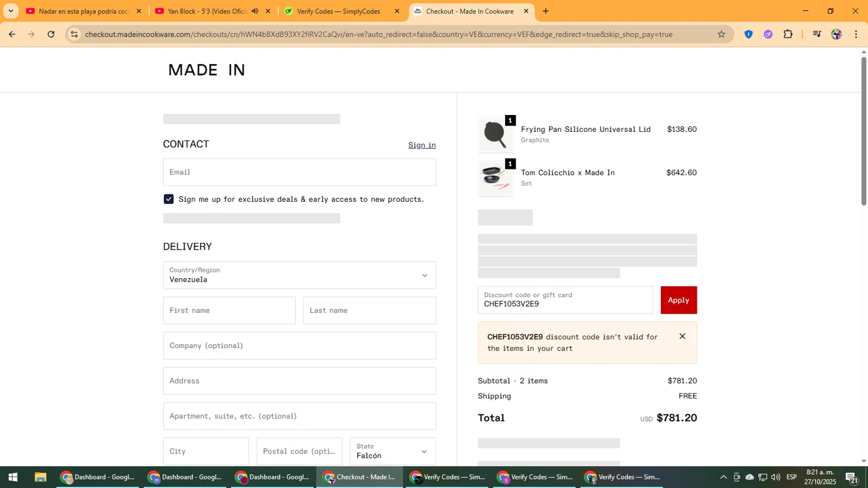868x488 pixels.
Task: Click the page vertical scrollbar
Action: [863, 131]
